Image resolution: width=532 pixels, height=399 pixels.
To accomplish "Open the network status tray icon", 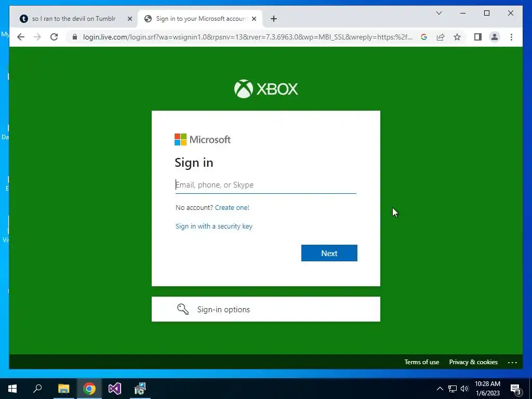I will tap(453, 389).
